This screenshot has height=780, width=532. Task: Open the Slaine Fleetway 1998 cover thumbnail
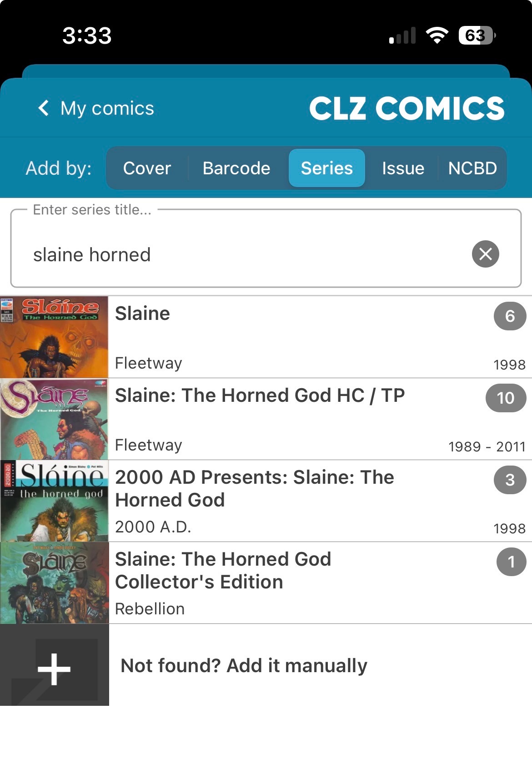coord(54,337)
